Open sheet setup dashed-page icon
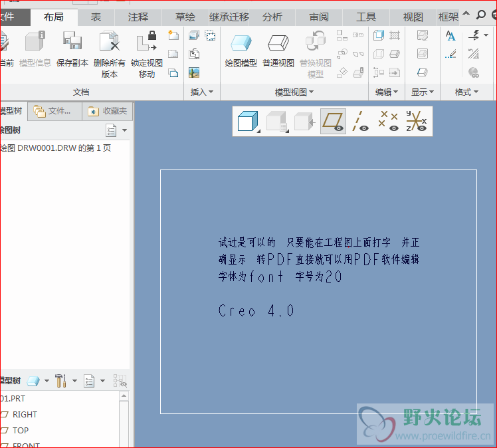Image resolution: width=497 pixels, height=448 pixels. 173,54
